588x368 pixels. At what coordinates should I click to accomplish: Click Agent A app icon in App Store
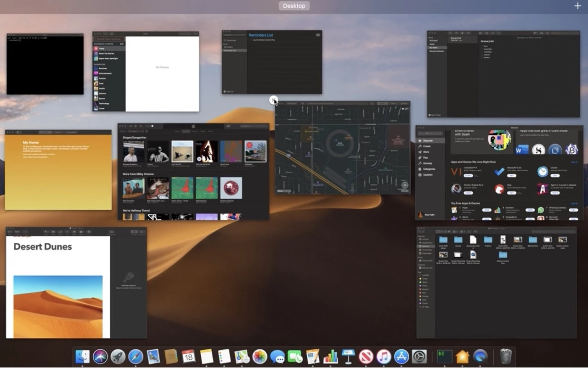point(543,189)
